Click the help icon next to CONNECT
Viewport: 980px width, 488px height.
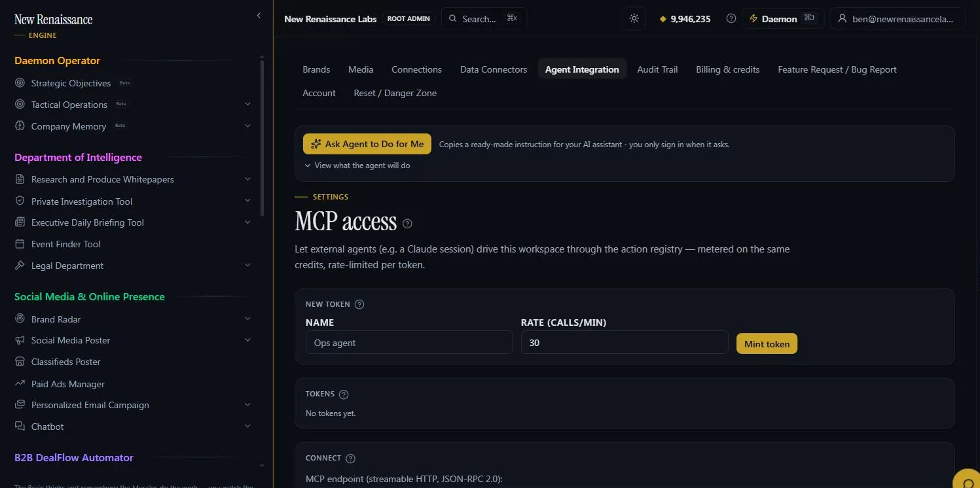[x=350, y=459]
